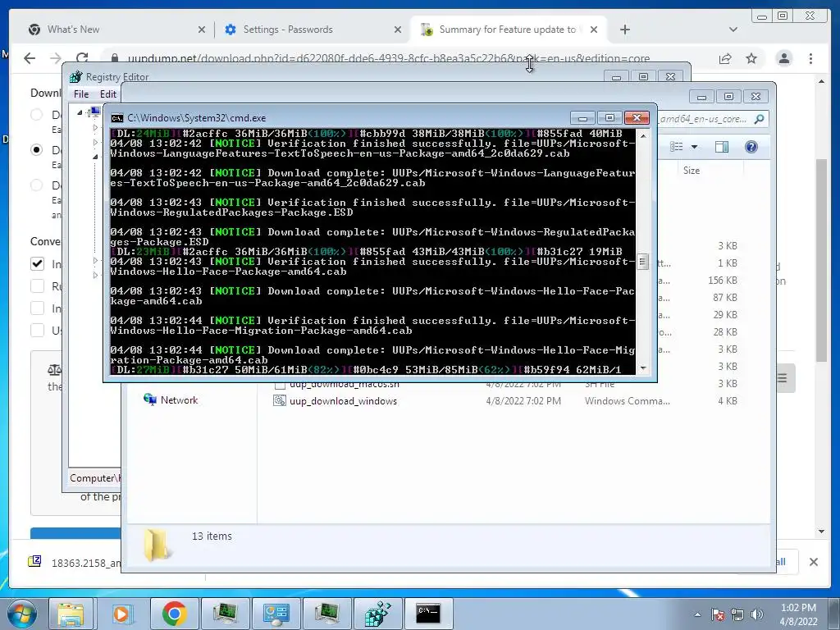Open the media player taskbar icon

click(121, 614)
